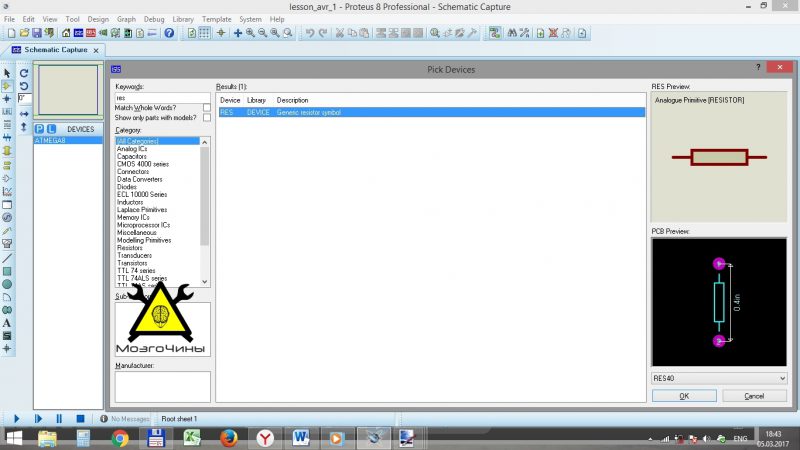Click the ENG language indicator in system tray
Screen dimensions: 800x450
(740, 439)
